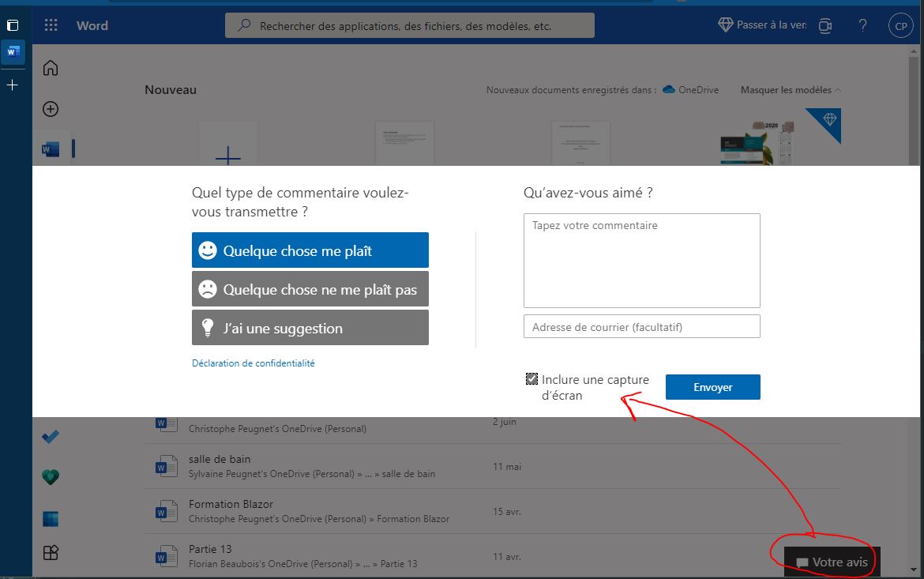
Task: Click the meeting camera icon in header
Action: [x=825, y=25]
